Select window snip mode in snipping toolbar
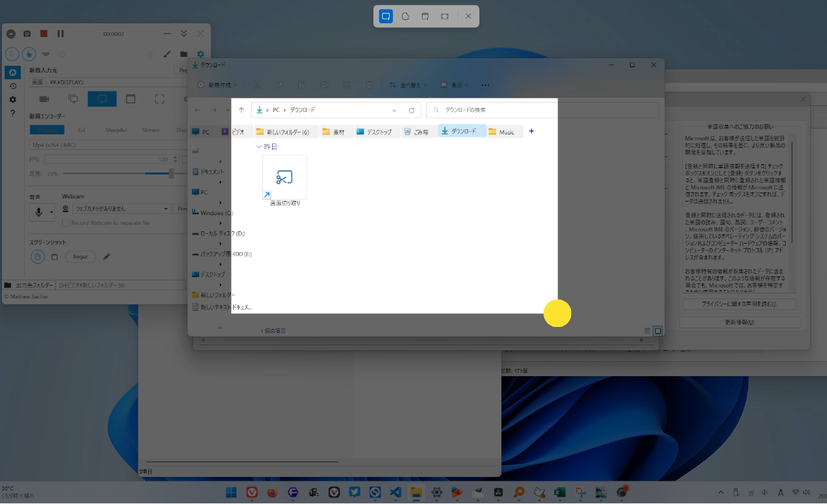The height and width of the screenshot is (504, 827). [x=425, y=16]
